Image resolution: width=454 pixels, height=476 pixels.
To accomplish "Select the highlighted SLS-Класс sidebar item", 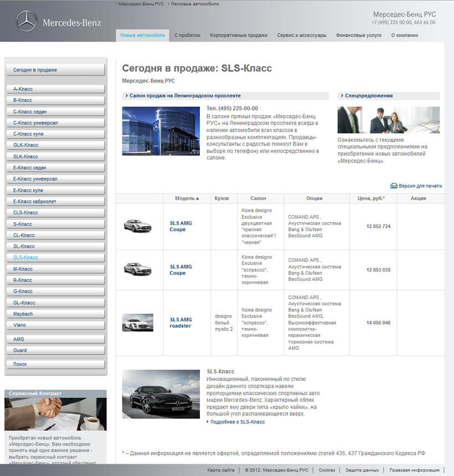I will (55, 258).
